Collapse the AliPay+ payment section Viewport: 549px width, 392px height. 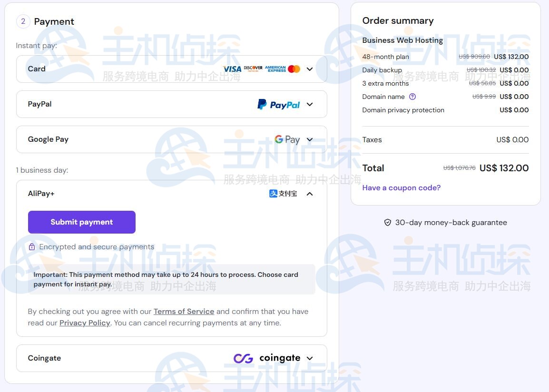coord(310,194)
